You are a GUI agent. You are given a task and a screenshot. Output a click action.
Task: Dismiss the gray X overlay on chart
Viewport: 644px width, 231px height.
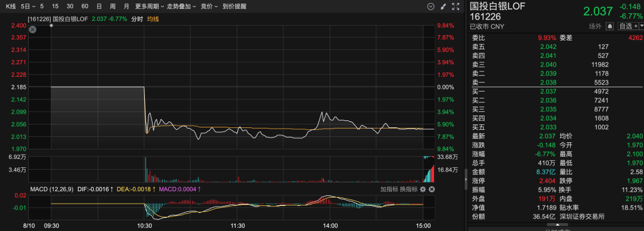click(32, 30)
